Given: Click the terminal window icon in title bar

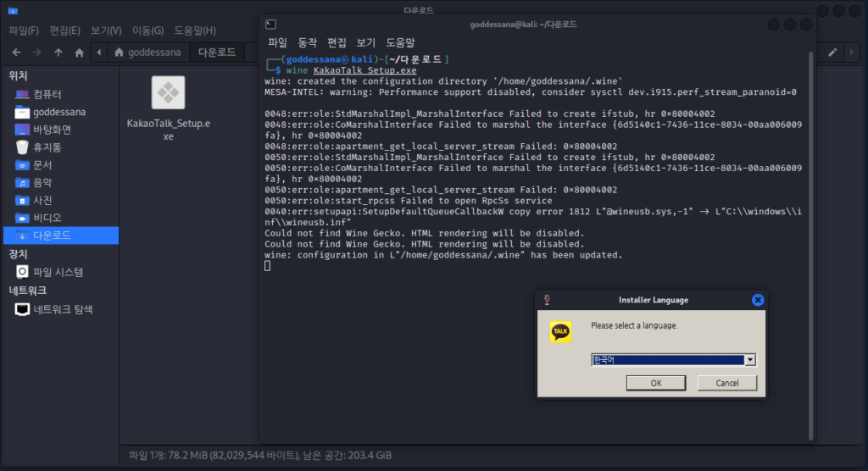Looking at the screenshot, I should click(x=270, y=25).
